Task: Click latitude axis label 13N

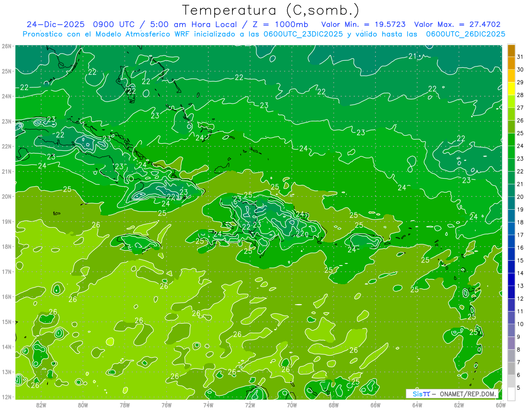Action: (x=7, y=372)
